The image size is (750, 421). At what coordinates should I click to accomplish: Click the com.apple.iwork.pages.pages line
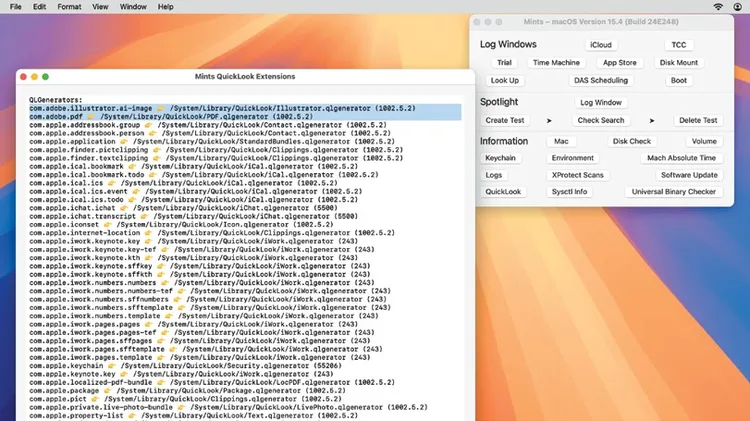click(194, 324)
